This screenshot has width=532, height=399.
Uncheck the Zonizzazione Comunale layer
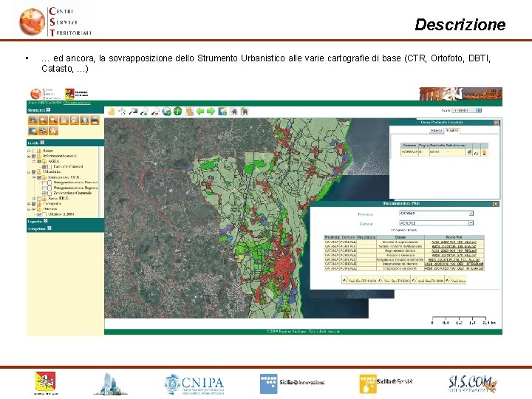[x=44, y=193]
